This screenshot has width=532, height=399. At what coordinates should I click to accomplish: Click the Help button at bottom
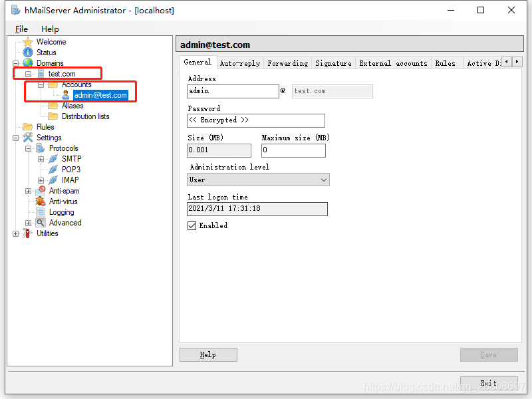click(208, 355)
